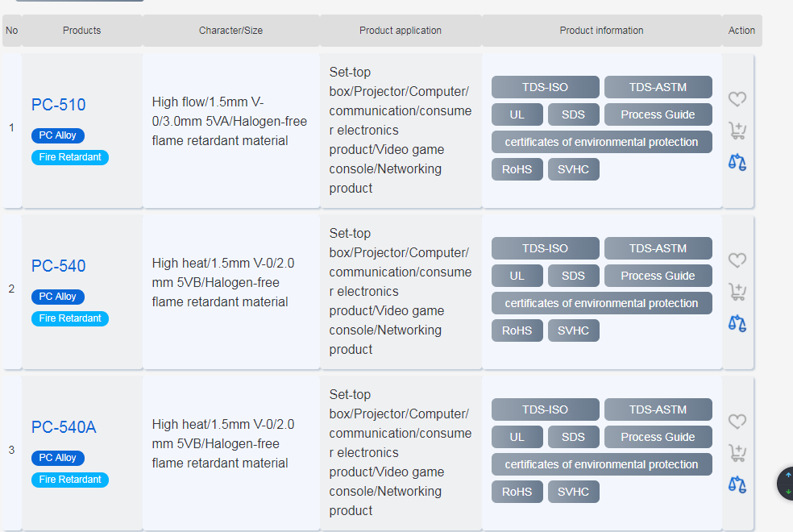
Task: Add PC-510 to cart
Action: (x=737, y=131)
